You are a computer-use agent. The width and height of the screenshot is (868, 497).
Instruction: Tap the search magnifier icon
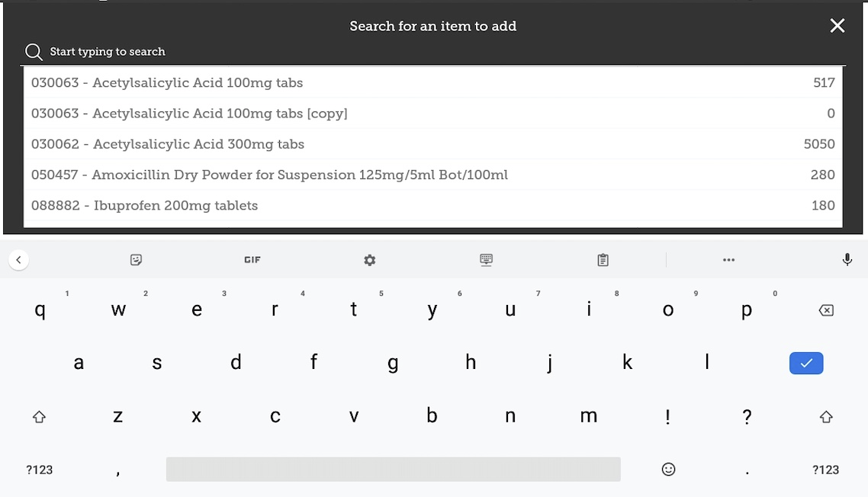[33, 52]
